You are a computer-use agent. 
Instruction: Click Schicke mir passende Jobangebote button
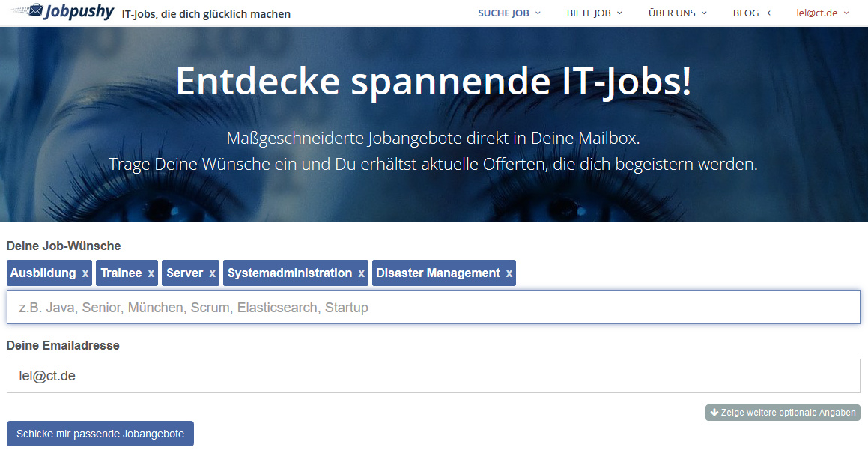[100, 434]
